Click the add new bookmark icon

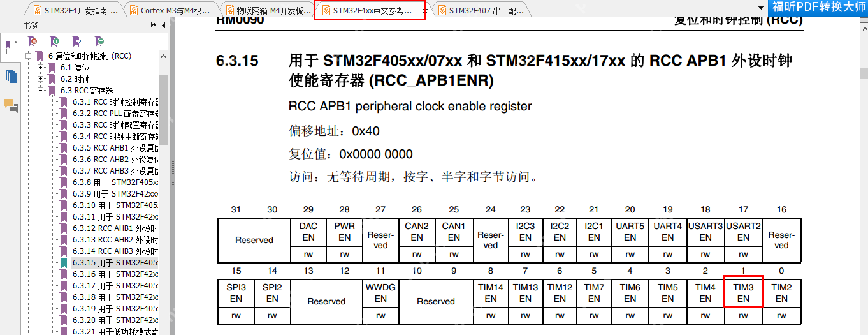55,41
